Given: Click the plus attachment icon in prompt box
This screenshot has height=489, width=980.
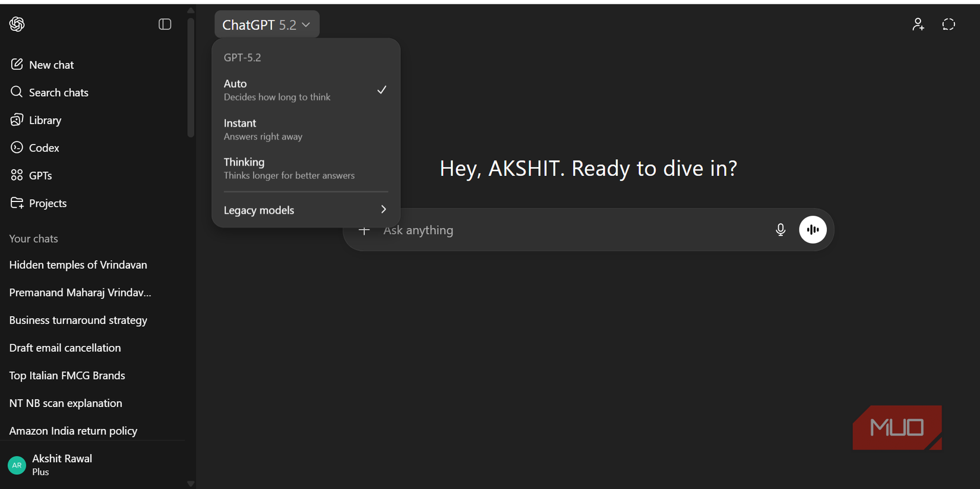Looking at the screenshot, I should (x=364, y=230).
